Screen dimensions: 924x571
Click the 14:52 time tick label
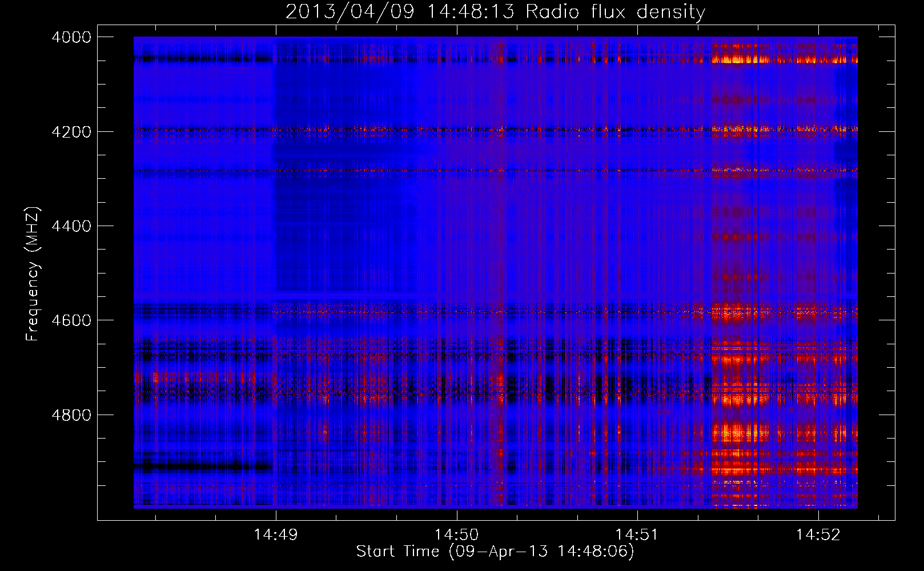[818, 535]
